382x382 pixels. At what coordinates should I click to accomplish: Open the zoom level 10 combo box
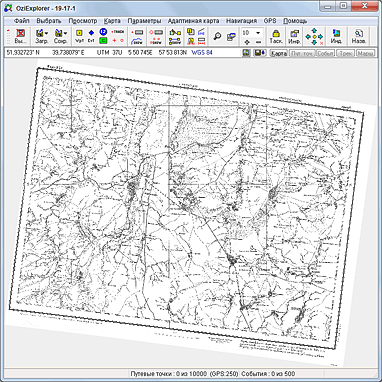252,33
